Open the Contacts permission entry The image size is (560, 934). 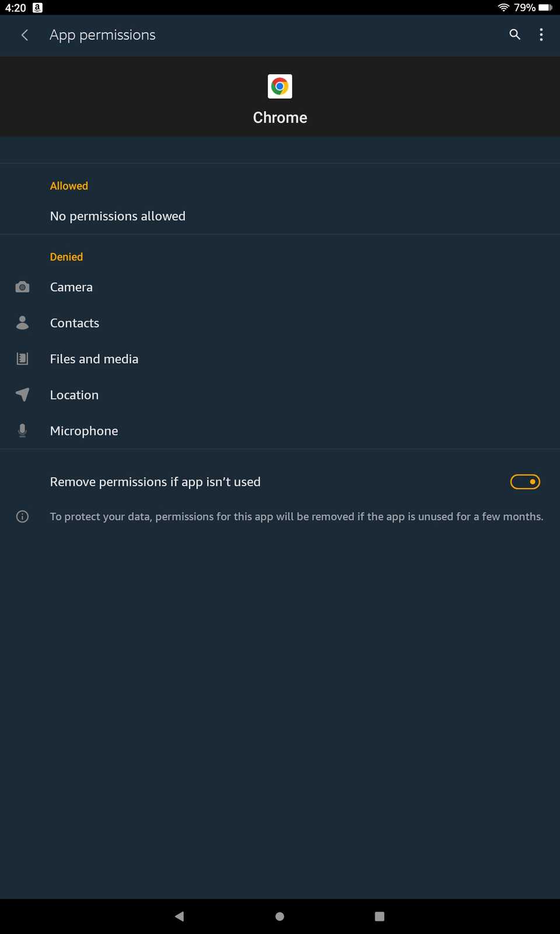(x=75, y=323)
